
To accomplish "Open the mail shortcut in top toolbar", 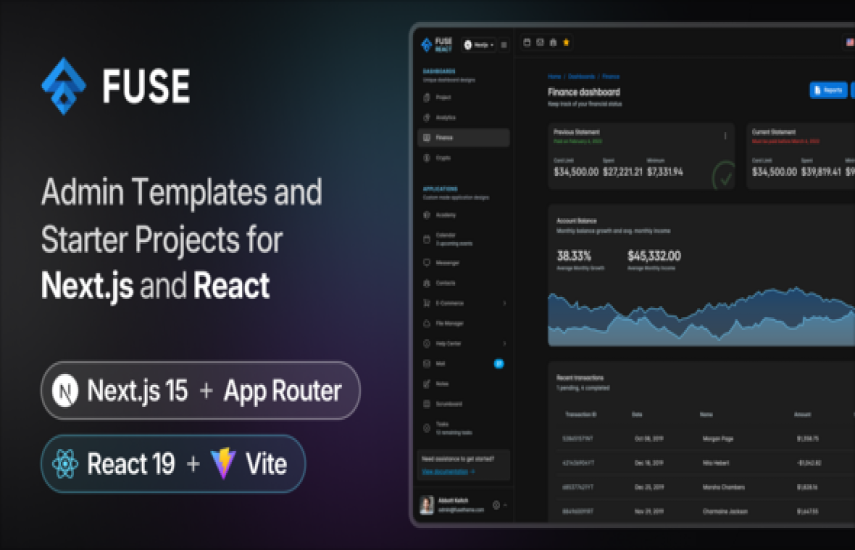I will (540, 43).
